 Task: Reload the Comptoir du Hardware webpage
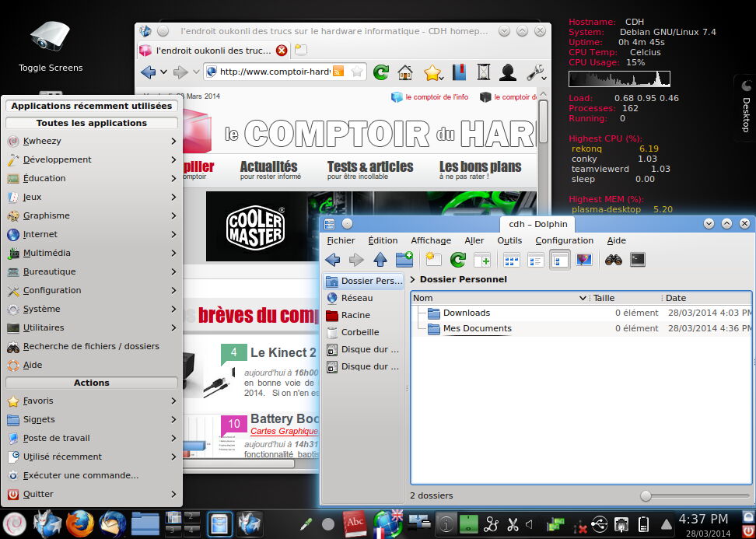380,72
